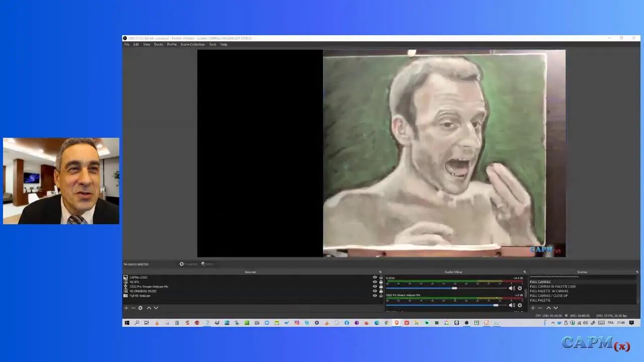This screenshot has height=362, width=644.
Task: Click the C922 Webcam Mic volume slider
Action: (446, 305)
